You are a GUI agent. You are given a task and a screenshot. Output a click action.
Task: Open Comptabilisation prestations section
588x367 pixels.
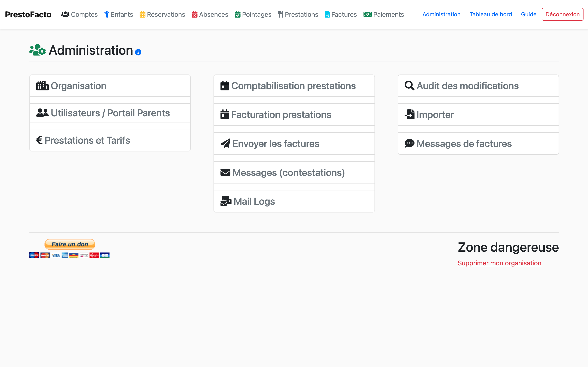point(293,86)
